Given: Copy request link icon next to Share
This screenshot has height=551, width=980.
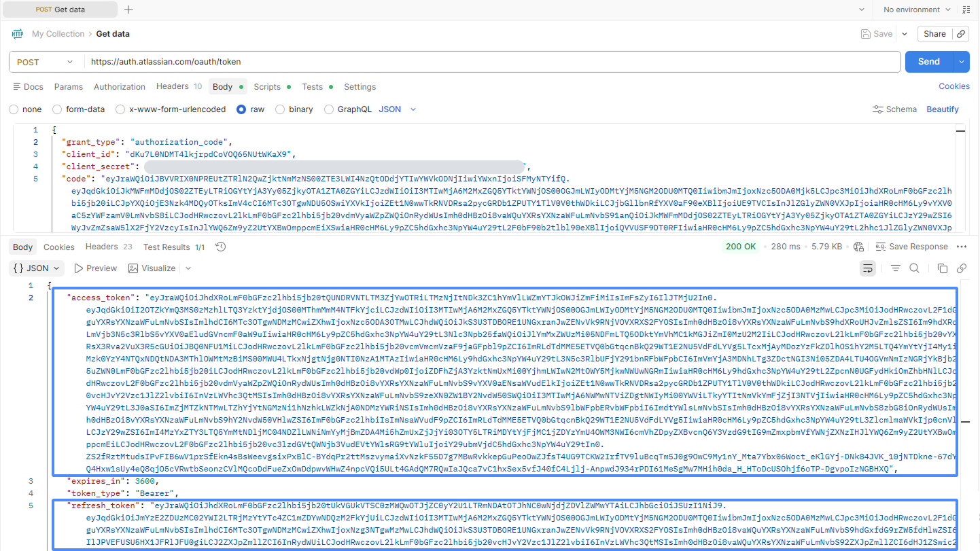Looking at the screenshot, I should (960, 34).
